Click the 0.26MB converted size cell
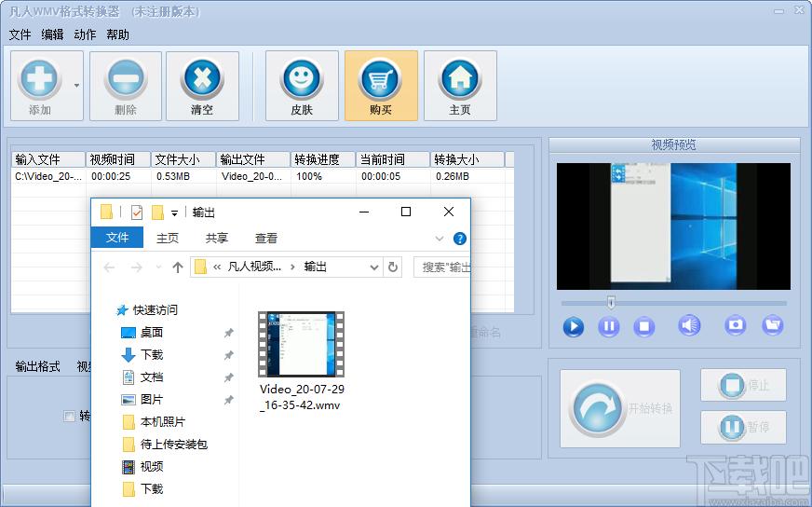Image resolution: width=812 pixels, height=507 pixels. click(x=453, y=176)
